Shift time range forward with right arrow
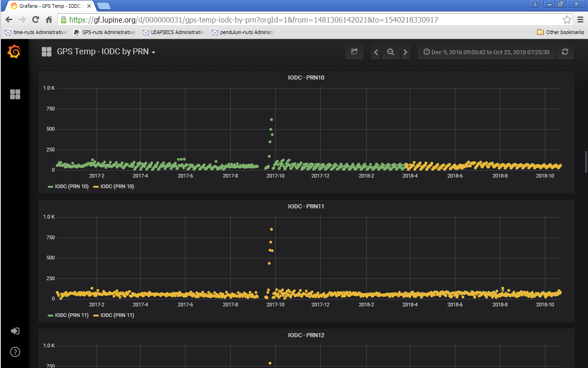The height and width of the screenshot is (368, 588). [405, 52]
